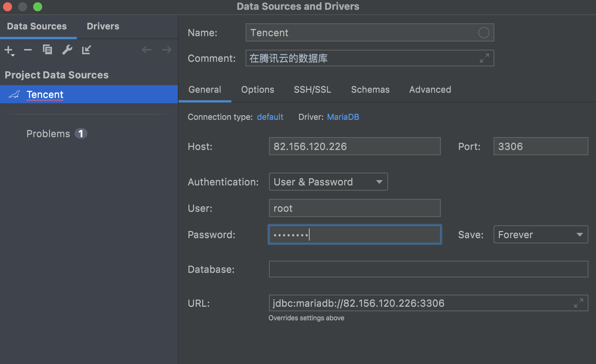Click the forward navigation arrow
Screen dimensions: 596x364
click(167, 50)
